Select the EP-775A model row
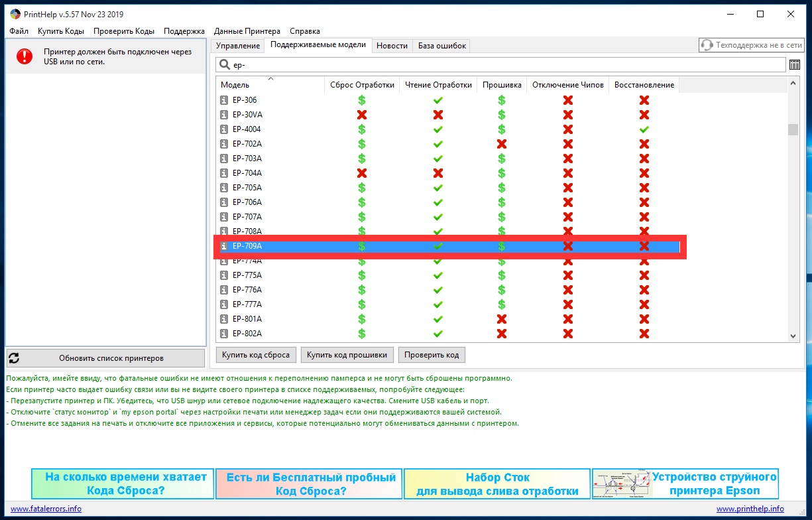812x520 pixels. (448, 275)
